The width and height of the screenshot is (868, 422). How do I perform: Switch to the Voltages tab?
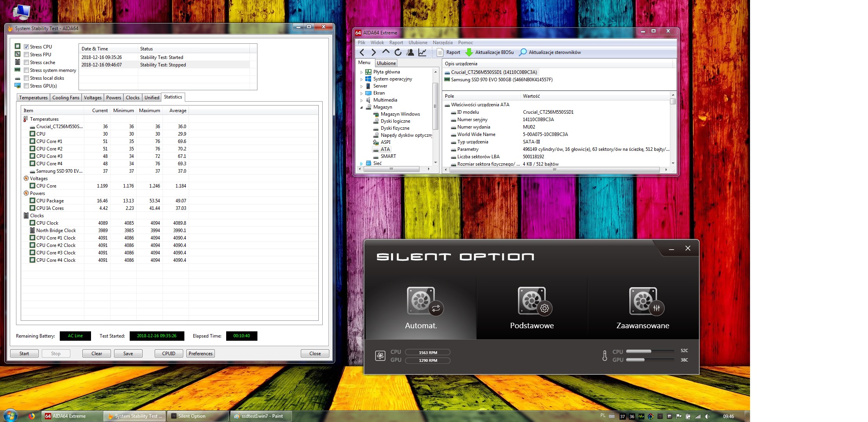tap(93, 98)
